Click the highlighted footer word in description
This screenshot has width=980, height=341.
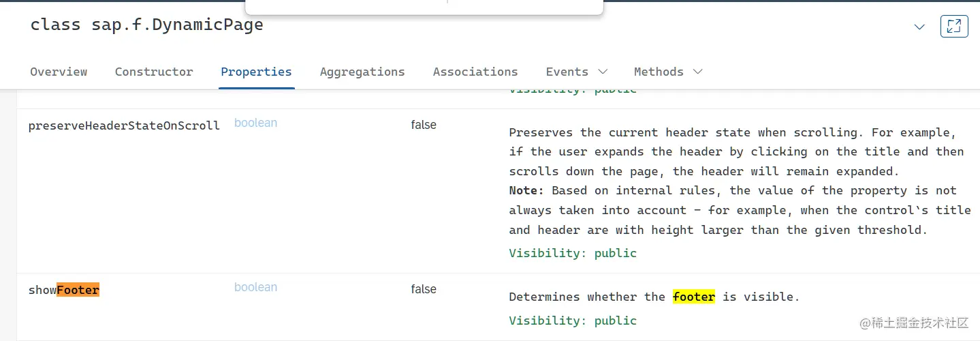click(x=694, y=297)
